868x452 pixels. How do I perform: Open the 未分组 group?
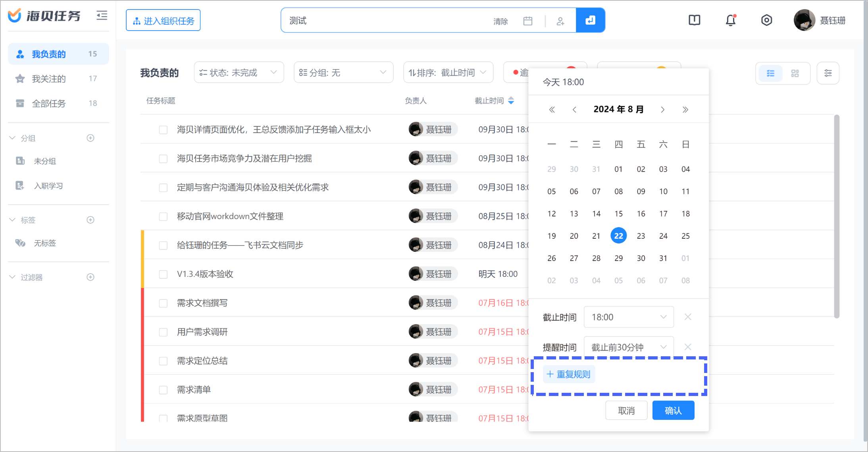[x=45, y=161]
